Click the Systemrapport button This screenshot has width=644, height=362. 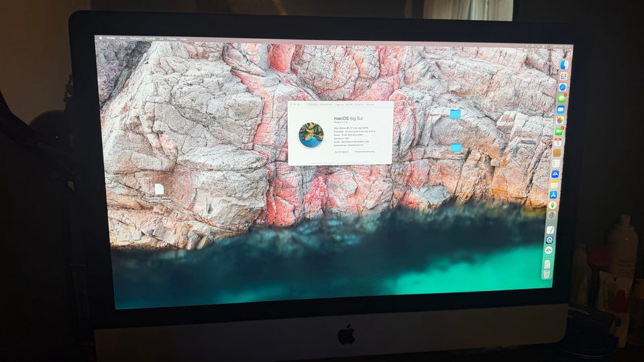(342, 152)
